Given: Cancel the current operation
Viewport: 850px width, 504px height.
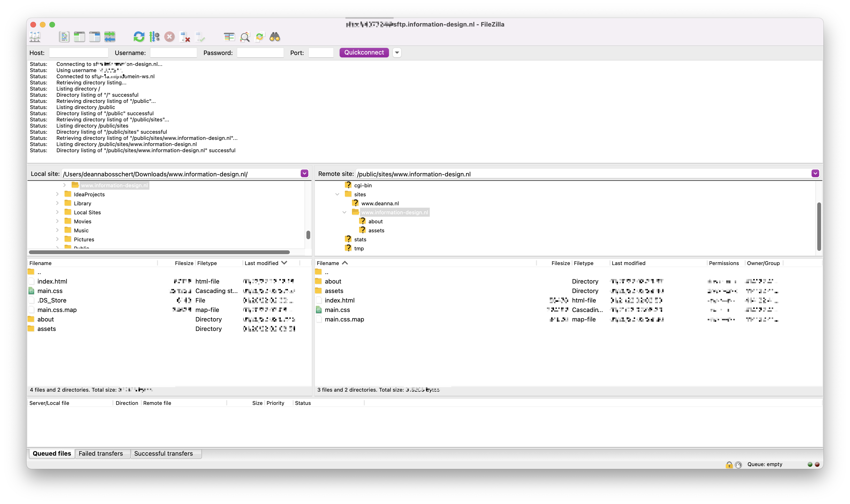Looking at the screenshot, I should [170, 37].
